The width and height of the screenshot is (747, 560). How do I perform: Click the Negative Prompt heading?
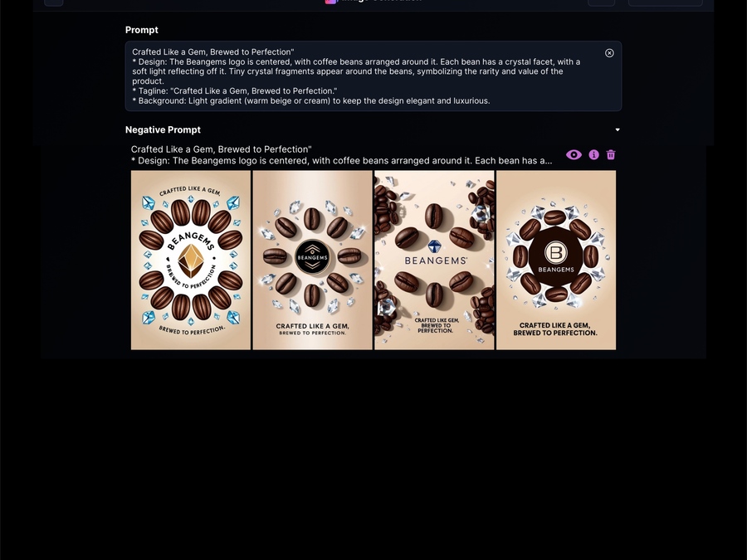(163, 129)
